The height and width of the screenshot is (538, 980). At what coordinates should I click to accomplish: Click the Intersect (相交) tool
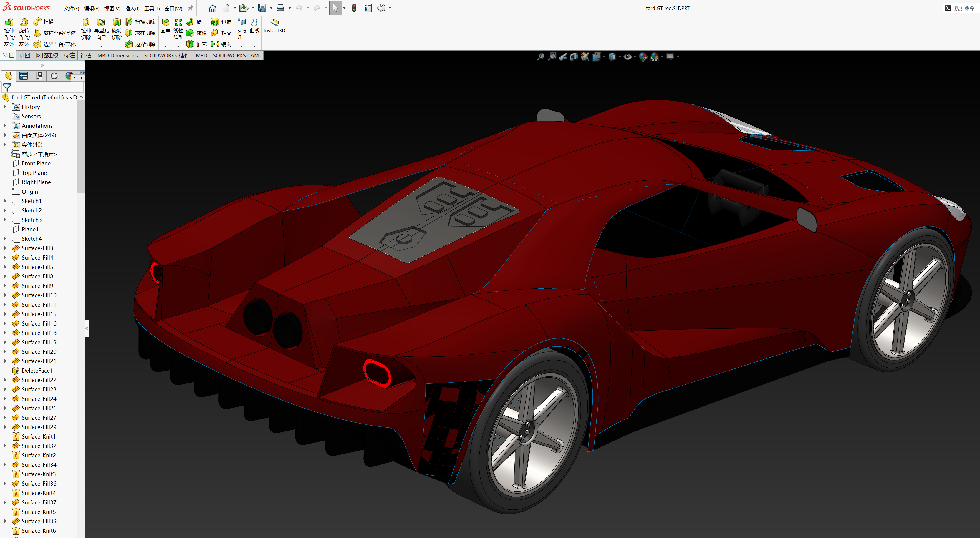tap(221, 33)
